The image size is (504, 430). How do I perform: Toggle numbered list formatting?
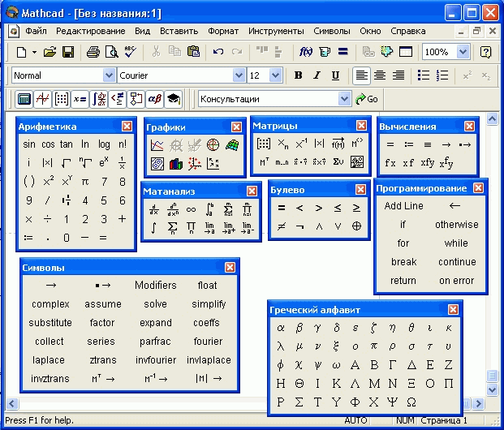[442, 75]
